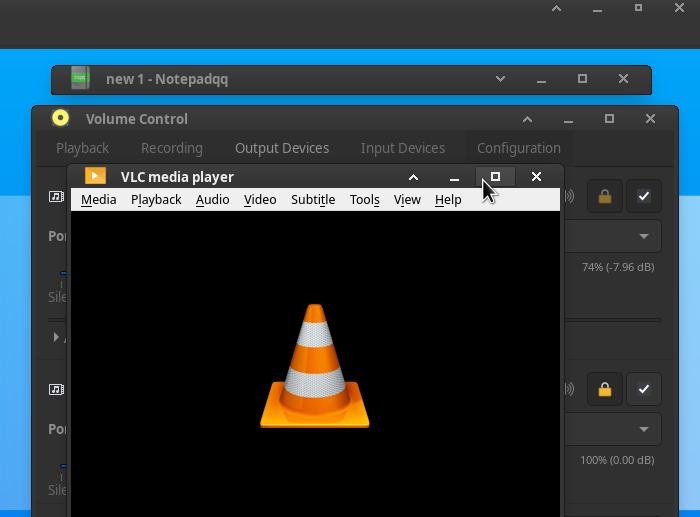Click the 100% (0.00 dB) volume readout
The width and height of the screenshot is (700, 517).
coord(617,460)
